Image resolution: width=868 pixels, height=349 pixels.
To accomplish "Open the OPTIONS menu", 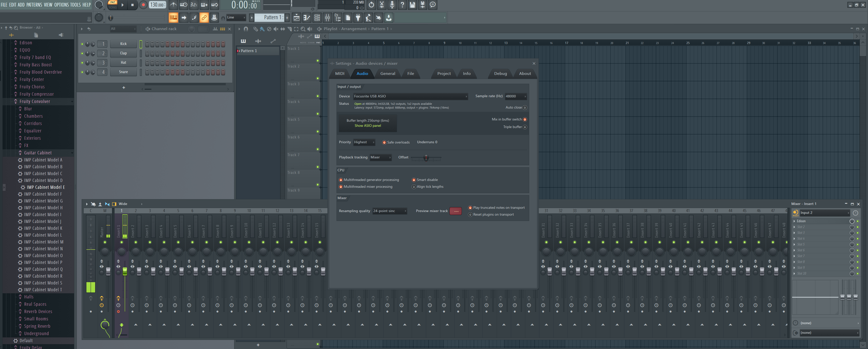I will click(61, 5).
